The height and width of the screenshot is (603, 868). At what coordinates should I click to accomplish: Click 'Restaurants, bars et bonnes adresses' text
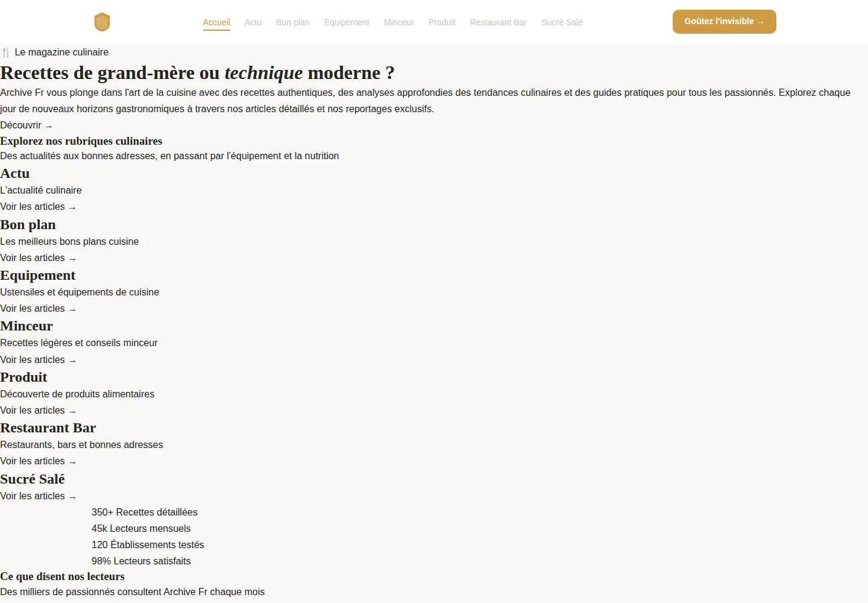point(81,445)
